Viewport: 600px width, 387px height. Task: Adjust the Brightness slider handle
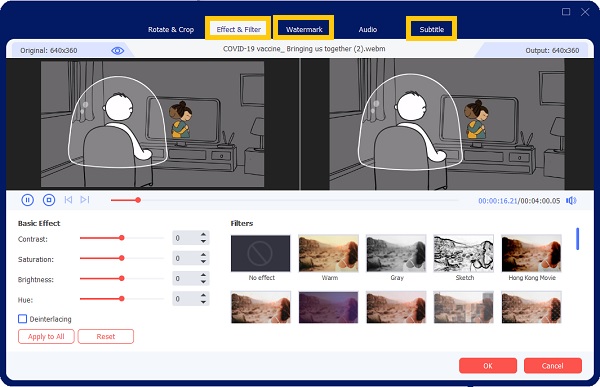(122, 279)
